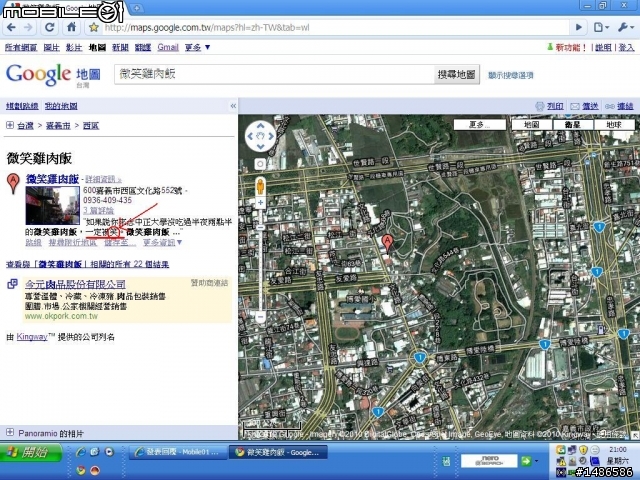This screenshot has width=640, height=480.
Task: Go to browser home page icon
Action: pos(71,28)
